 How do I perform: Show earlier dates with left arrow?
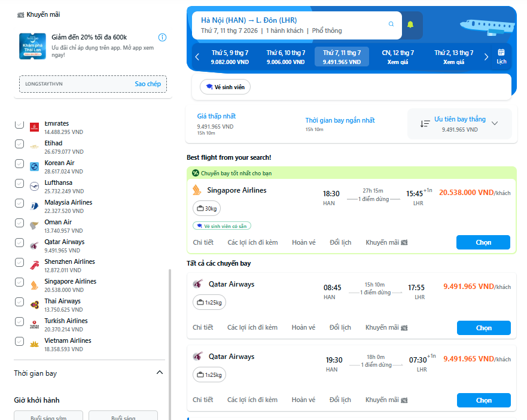click(197, 57)
